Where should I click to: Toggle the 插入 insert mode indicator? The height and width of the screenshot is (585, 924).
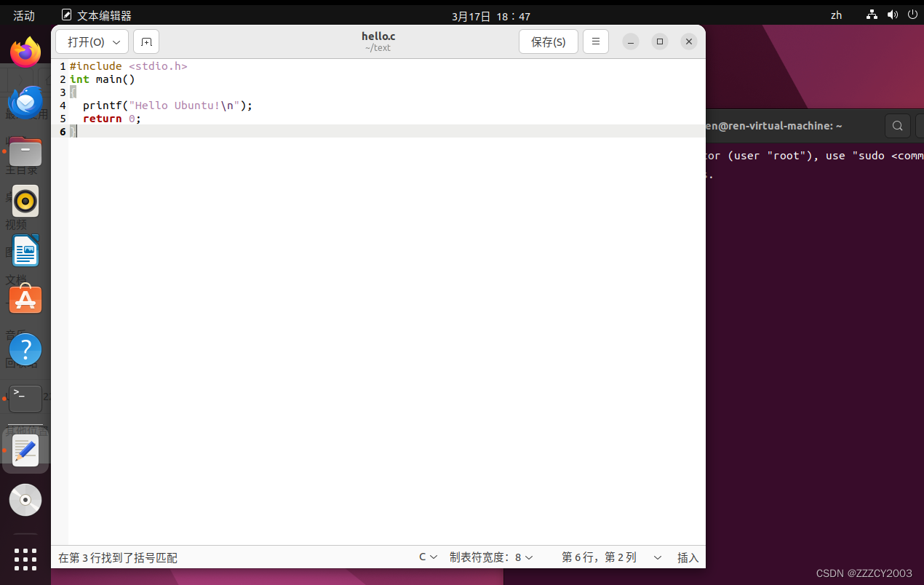click(x=688, y=557)
